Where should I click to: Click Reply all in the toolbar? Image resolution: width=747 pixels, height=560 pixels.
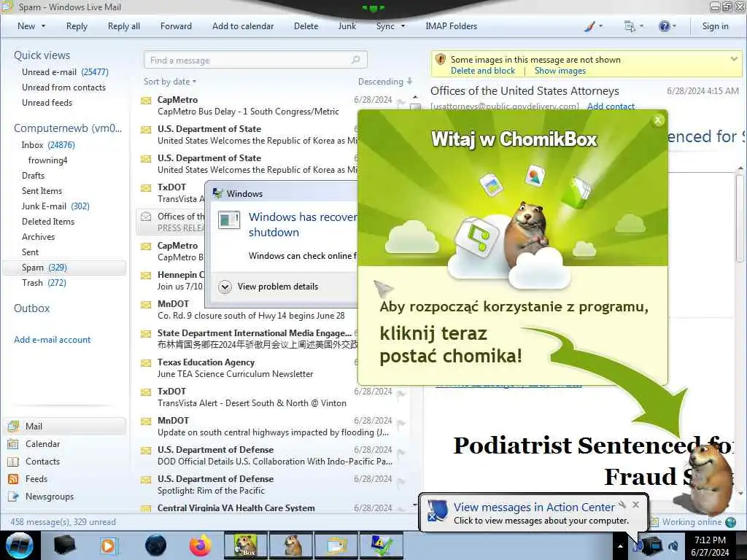pyautogui.click(x=124, y=26)
